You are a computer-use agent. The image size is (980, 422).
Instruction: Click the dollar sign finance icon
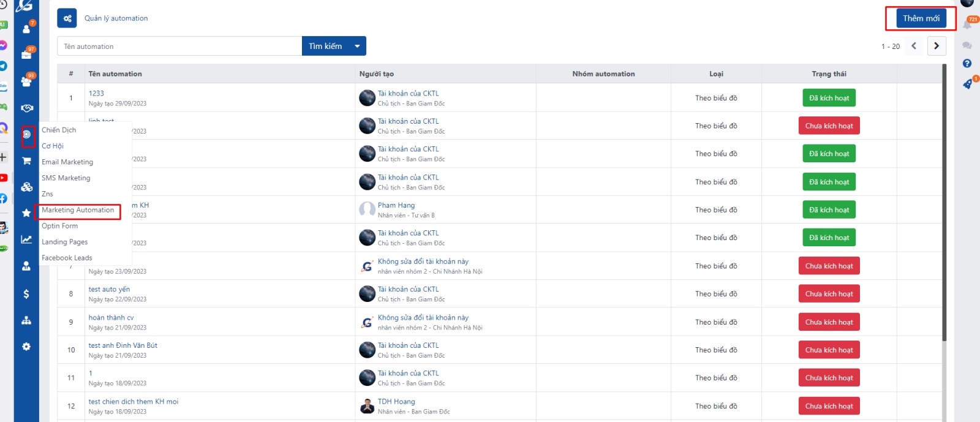pyautogui.click(x=26, y=294)
